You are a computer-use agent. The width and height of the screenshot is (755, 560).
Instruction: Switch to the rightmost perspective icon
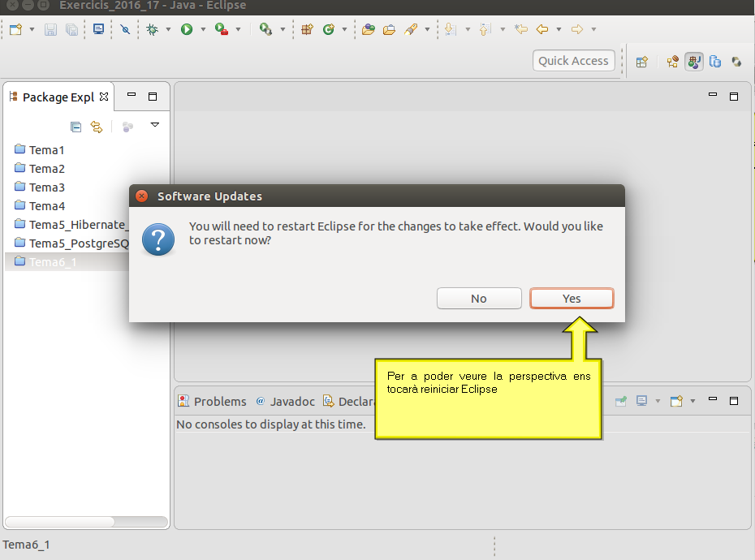(736, 62)
